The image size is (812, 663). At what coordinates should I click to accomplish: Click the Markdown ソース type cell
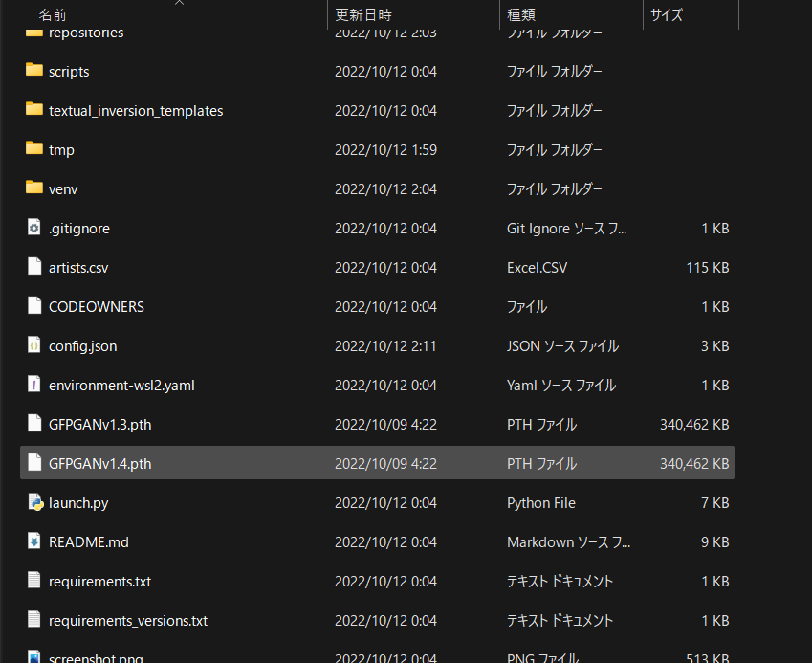569,542
